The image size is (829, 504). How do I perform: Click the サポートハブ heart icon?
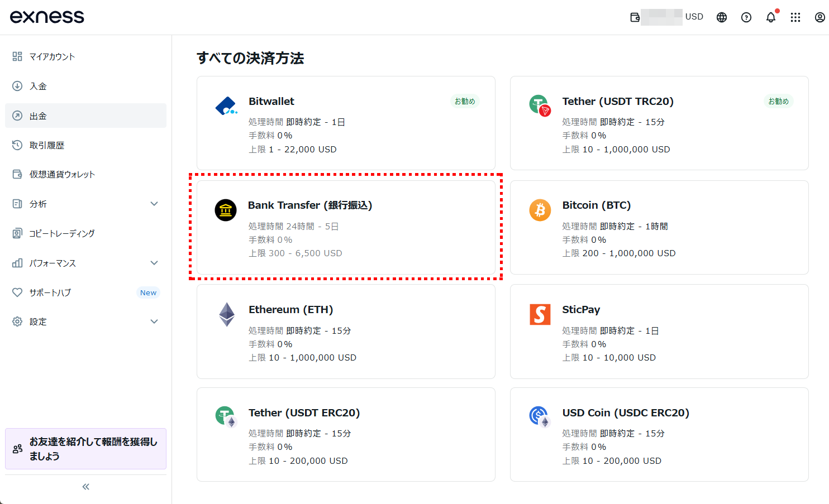pos(17,292)
